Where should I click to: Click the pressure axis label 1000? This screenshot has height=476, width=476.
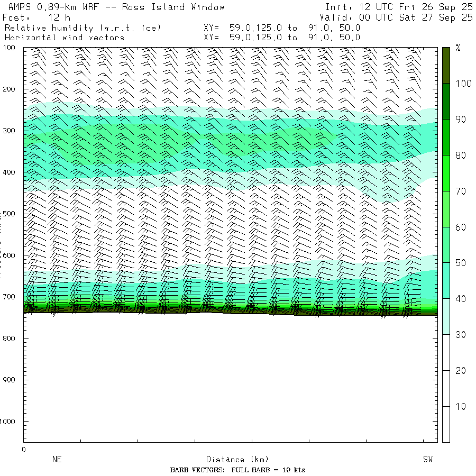pyautogui.click(x=7, y=422)
